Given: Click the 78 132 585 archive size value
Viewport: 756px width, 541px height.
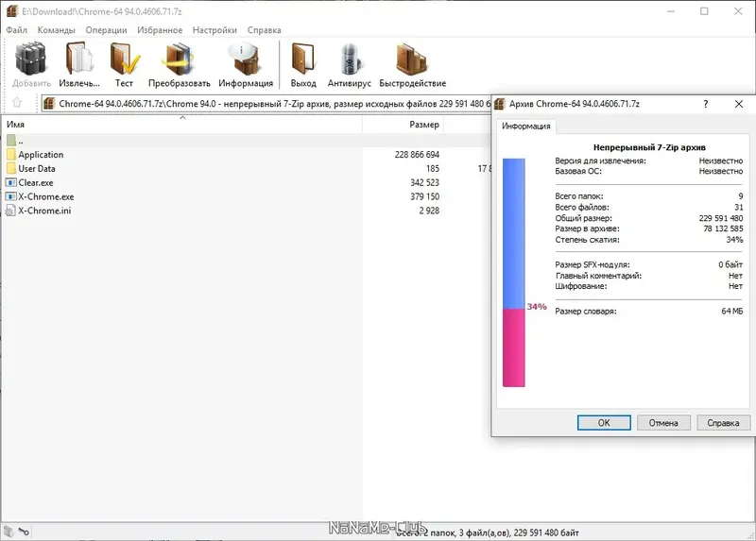Looking at the screenshot, I should tap(723, 228).
